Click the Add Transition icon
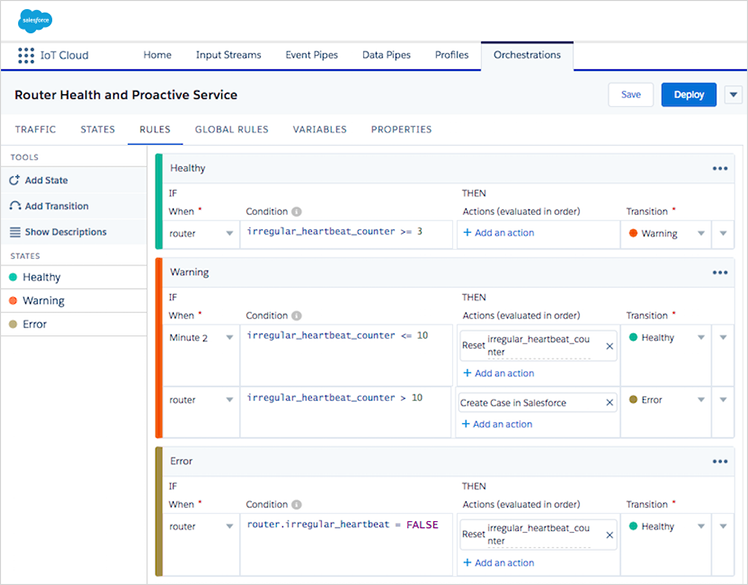 coord(15,206)
